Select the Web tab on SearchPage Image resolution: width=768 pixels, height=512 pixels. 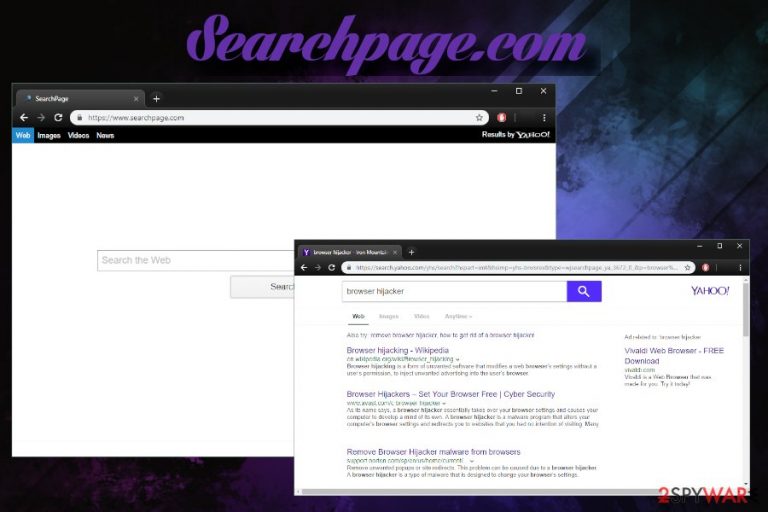23,135
